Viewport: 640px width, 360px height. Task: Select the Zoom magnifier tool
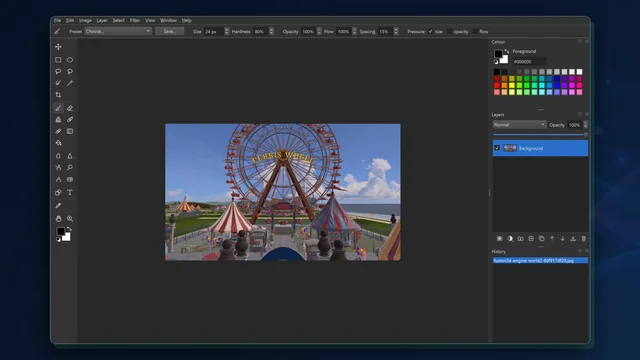tap(70, 219)
